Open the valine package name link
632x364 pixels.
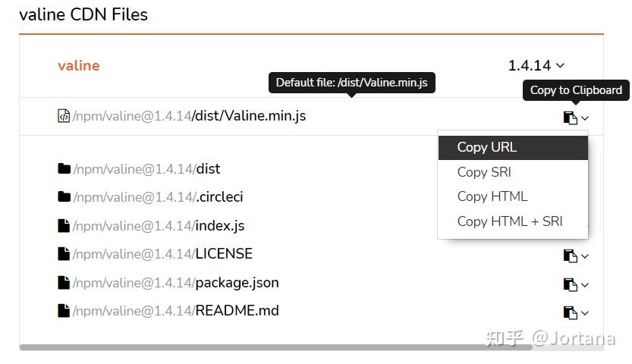(x=79, y=65)
